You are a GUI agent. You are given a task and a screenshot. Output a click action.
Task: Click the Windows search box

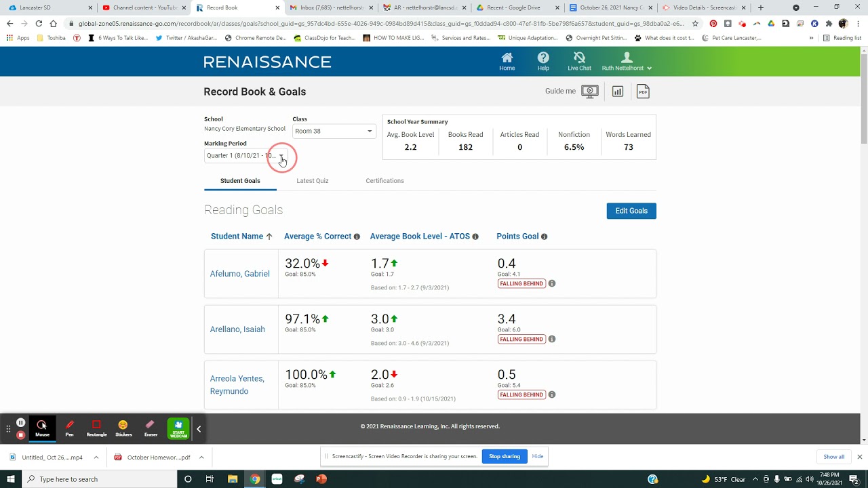tap(99, 479)
